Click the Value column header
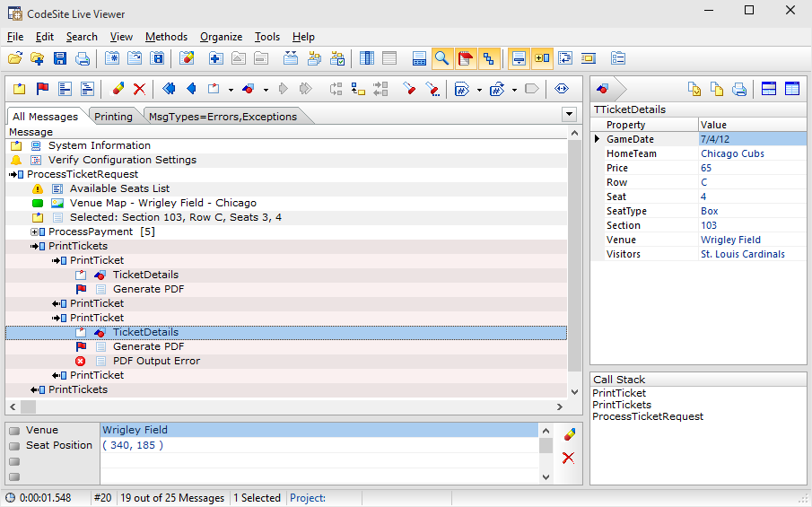The height and width of the screenshot is (507, 812). point(753,125)
